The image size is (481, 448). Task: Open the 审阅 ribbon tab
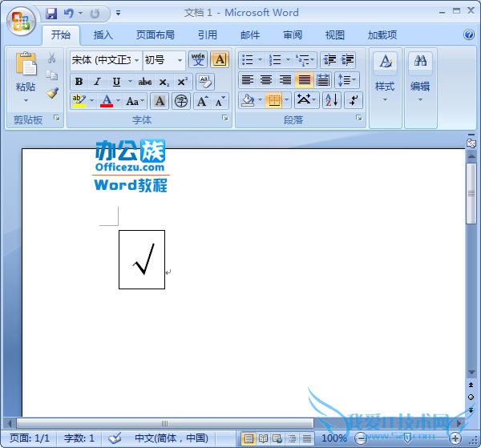pos(293,35)
